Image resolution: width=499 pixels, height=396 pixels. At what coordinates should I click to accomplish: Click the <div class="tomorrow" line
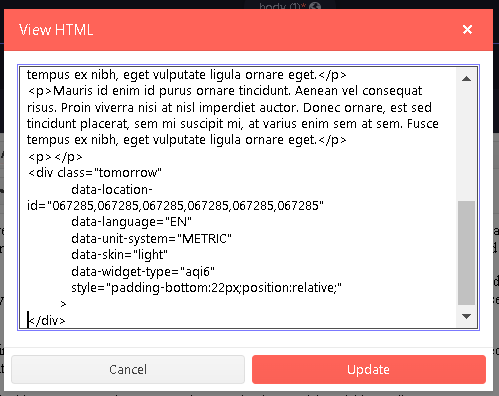click(x=94, y=173)
